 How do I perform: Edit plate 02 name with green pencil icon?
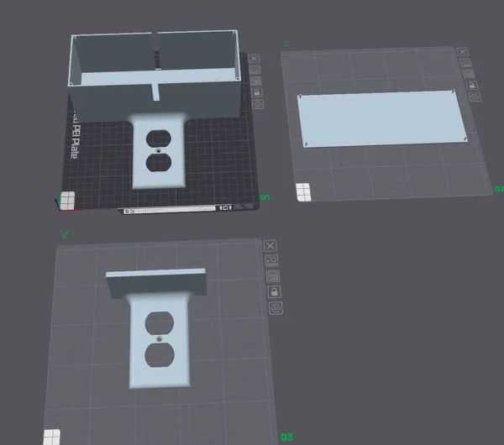286,44
